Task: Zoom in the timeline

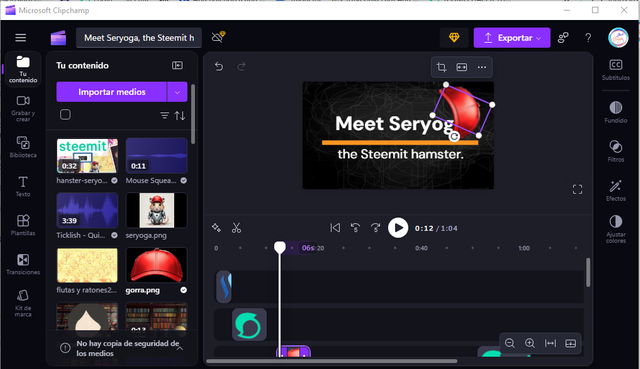Action: click(x=530, y=343)
